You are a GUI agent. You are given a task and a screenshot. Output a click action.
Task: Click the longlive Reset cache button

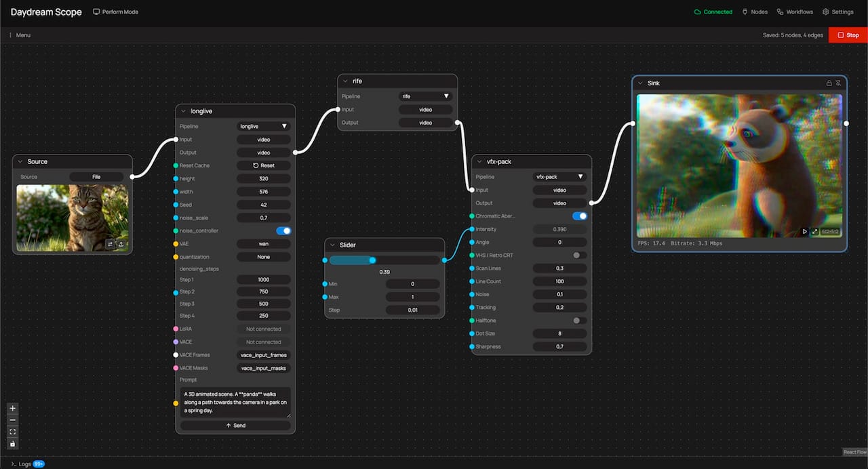tap(264, 165)
